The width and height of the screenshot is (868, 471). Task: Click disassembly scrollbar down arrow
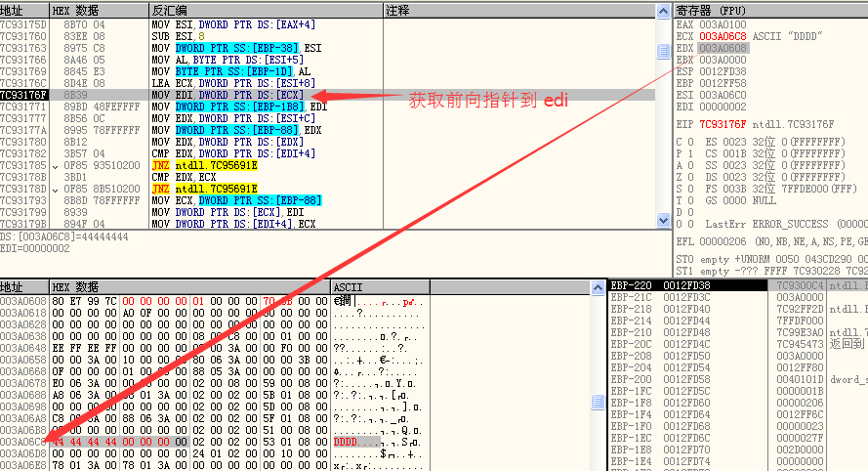(661, 223)
